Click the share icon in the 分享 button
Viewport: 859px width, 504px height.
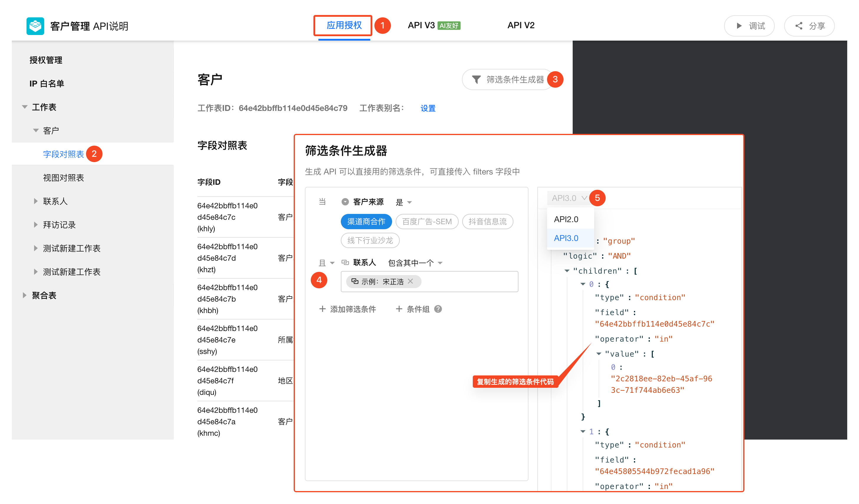click(x=798, y=26)
